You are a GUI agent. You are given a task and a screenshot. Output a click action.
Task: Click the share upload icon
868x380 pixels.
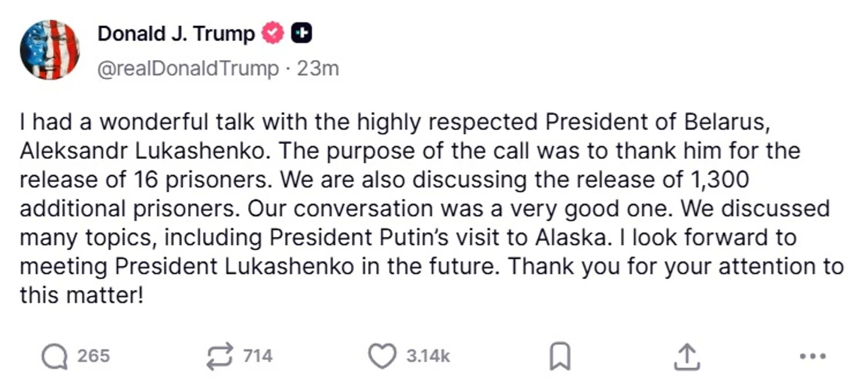tap(687, 356)
